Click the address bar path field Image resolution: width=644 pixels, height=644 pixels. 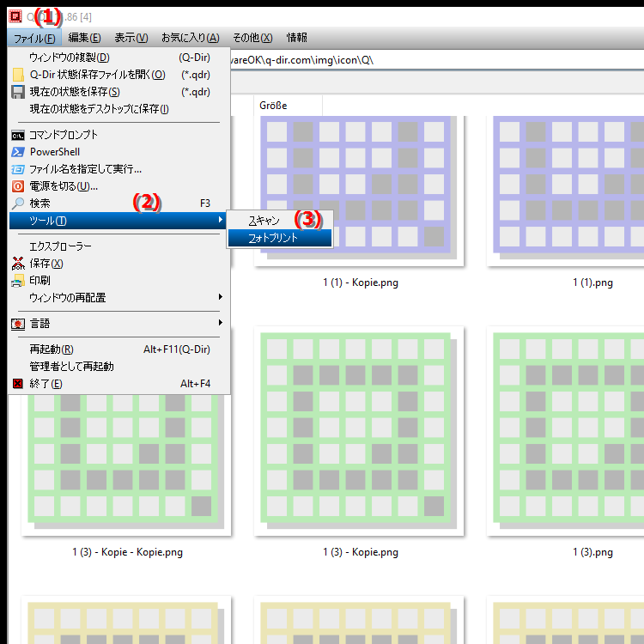[x=437, y=60]
